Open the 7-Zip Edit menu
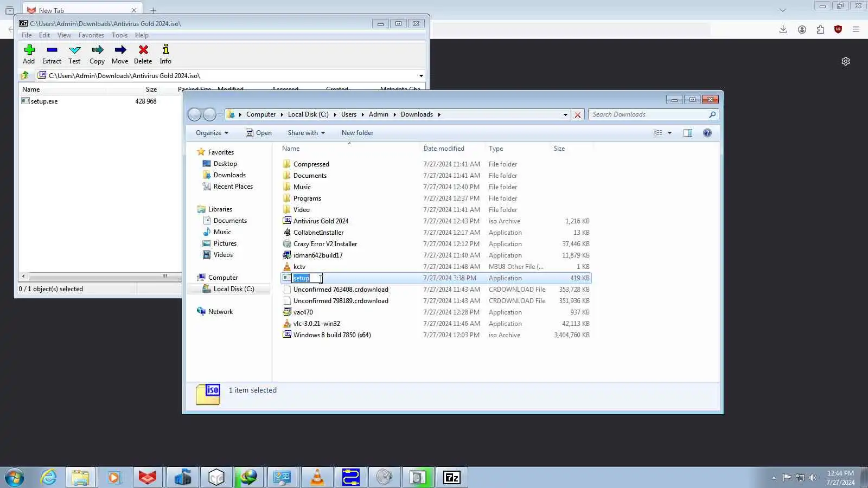Image resolution: width=868 pixels, height=488 pixels. click(44, 35)
